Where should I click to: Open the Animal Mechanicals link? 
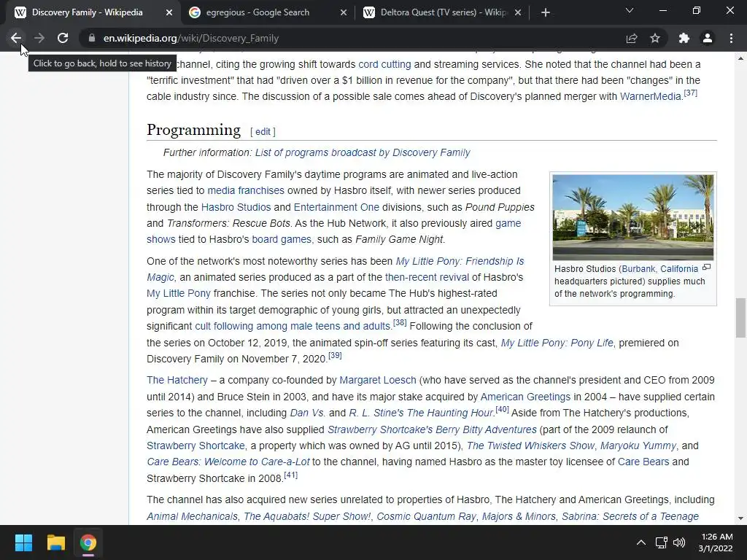tap(192, 516)
